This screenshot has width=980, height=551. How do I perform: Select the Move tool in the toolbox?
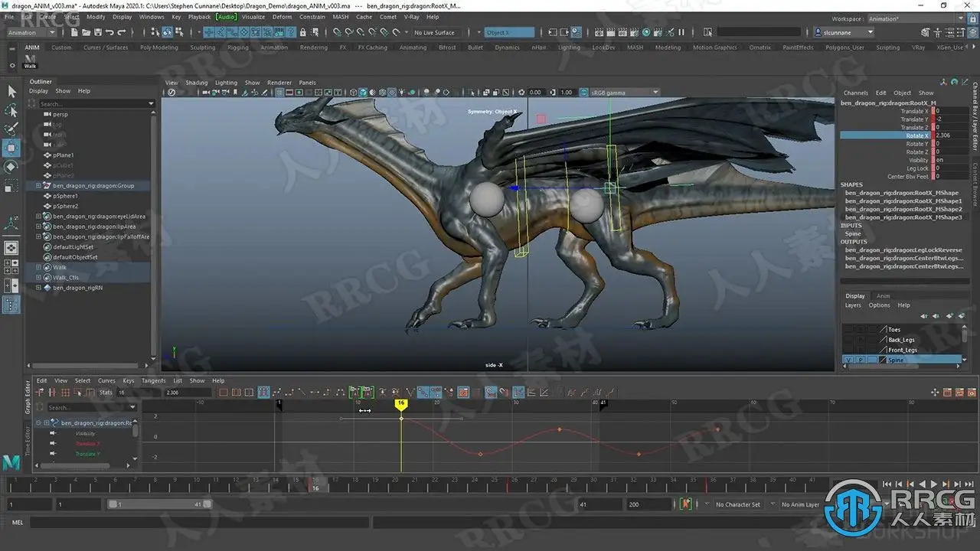[11, 148]
